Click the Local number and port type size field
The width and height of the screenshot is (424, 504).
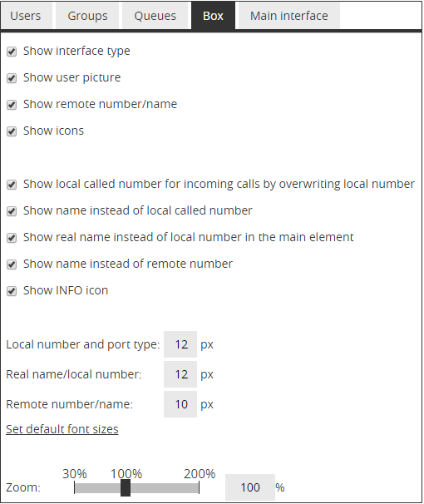[180, 344]
